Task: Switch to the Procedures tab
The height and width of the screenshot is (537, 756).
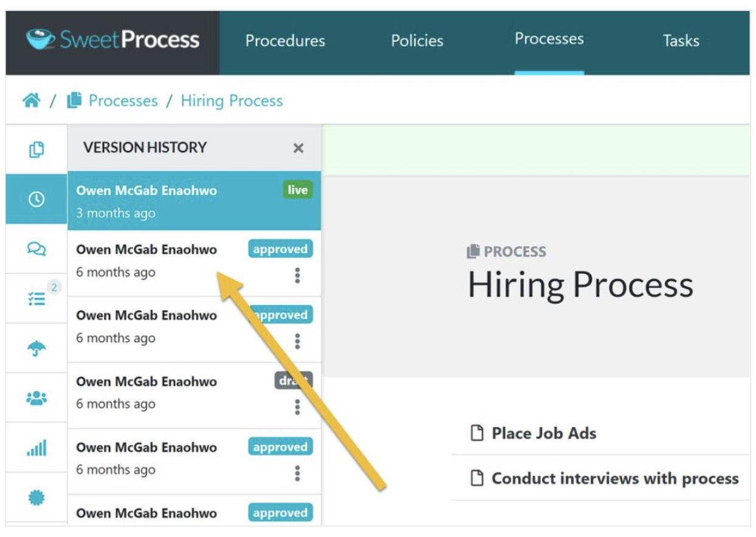Action: click(285, 41)
